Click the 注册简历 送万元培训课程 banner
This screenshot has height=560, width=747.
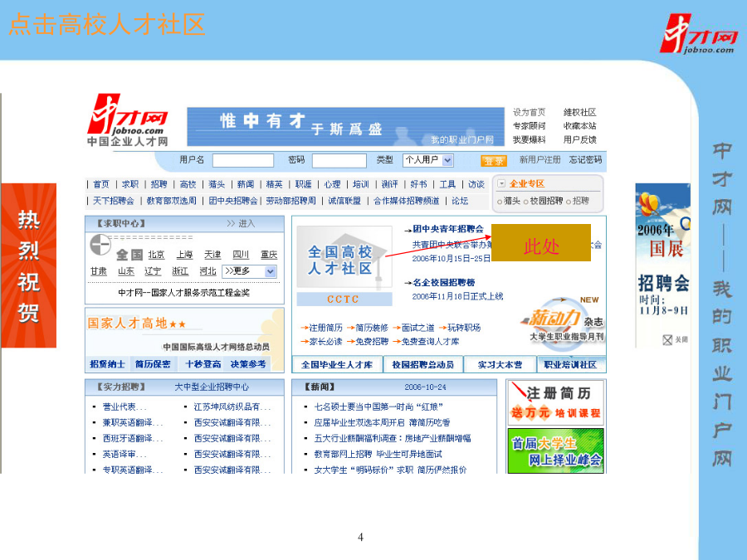pos(556,402)
